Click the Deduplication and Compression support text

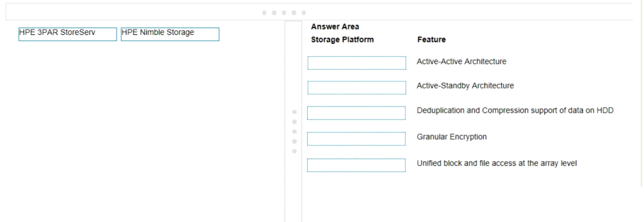515,110
